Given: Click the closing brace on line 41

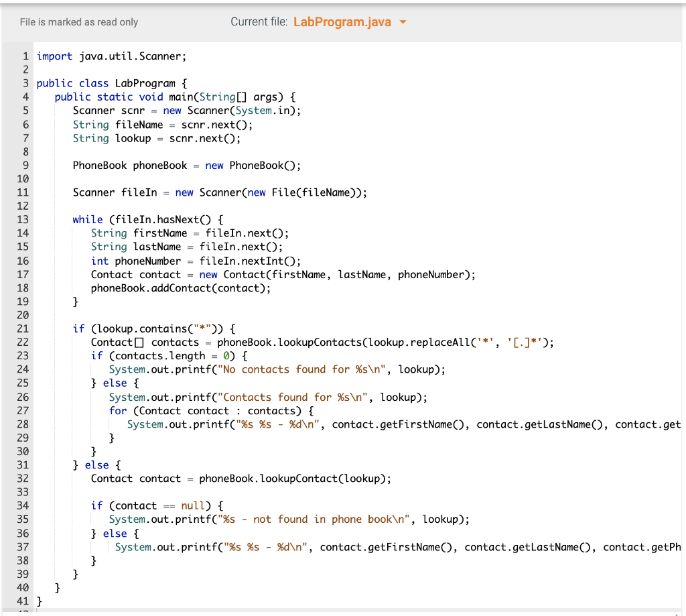Looking at the screenshot, I should click(x=40, y=601).
